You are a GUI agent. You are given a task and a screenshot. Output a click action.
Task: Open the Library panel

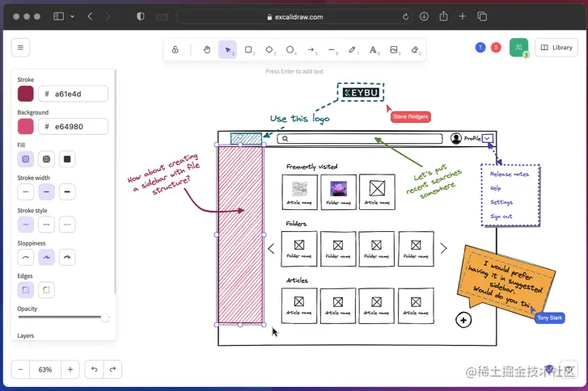556,48
